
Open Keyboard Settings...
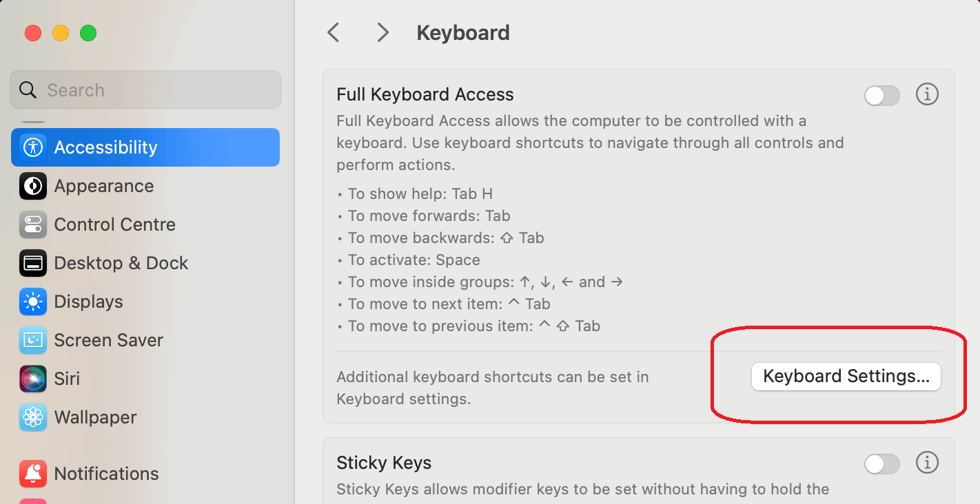[x=846, y=376]
